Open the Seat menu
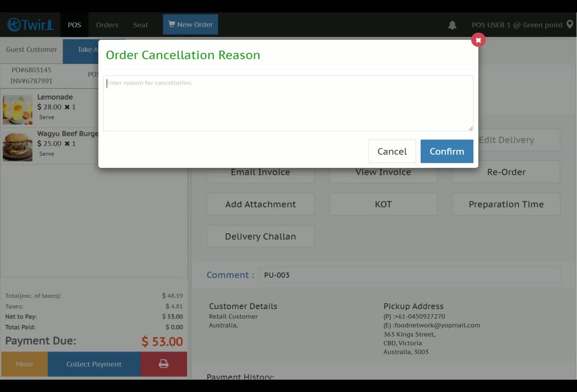This screenshot has width=577, height=392. tap(140, 25)
